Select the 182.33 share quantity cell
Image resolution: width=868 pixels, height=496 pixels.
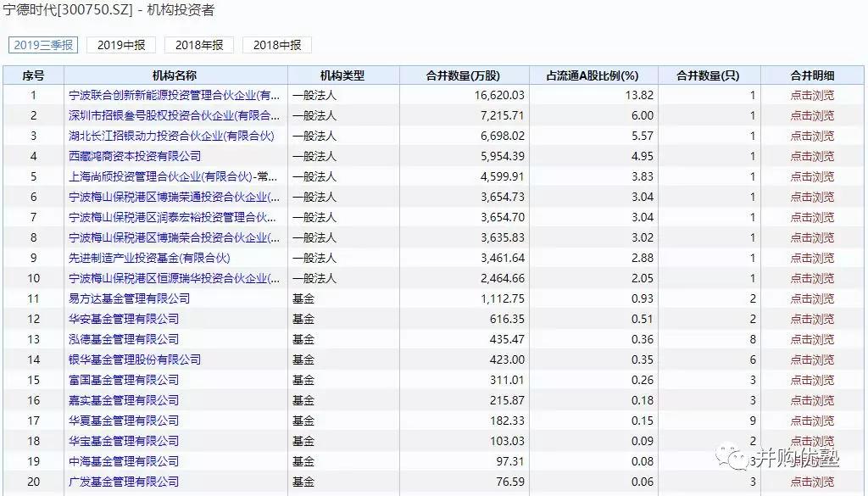point(507,421)
